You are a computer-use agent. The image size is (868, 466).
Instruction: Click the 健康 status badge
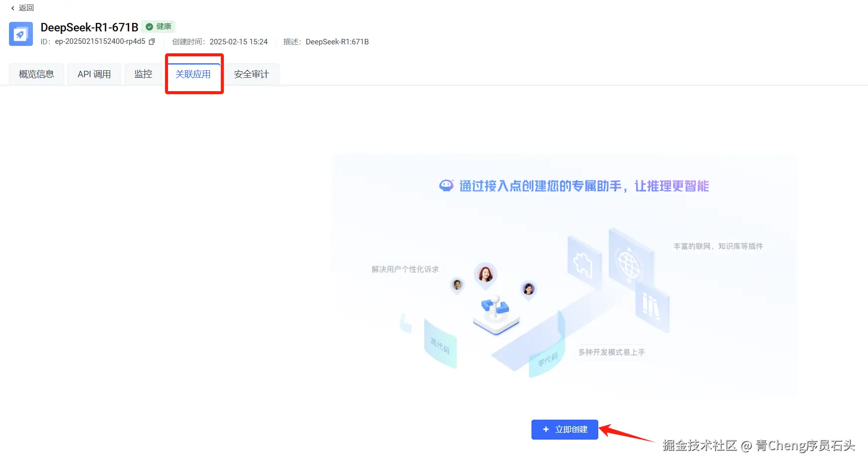point(159,26)
